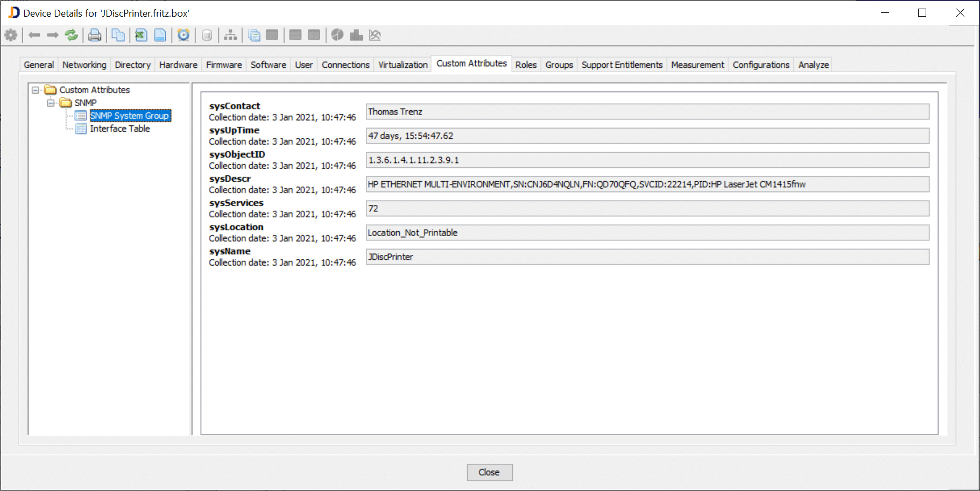Screen dimensions: 980x491
Task: Click the green refresh arrows icon
Action: (71, 35)
